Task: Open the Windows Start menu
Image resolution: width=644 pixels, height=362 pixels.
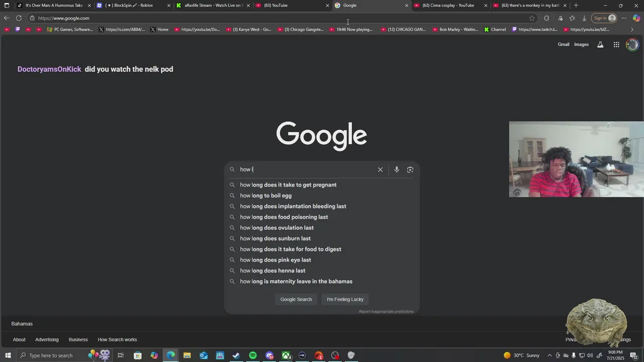Action: pyautogui.click(x=8, y=355)
